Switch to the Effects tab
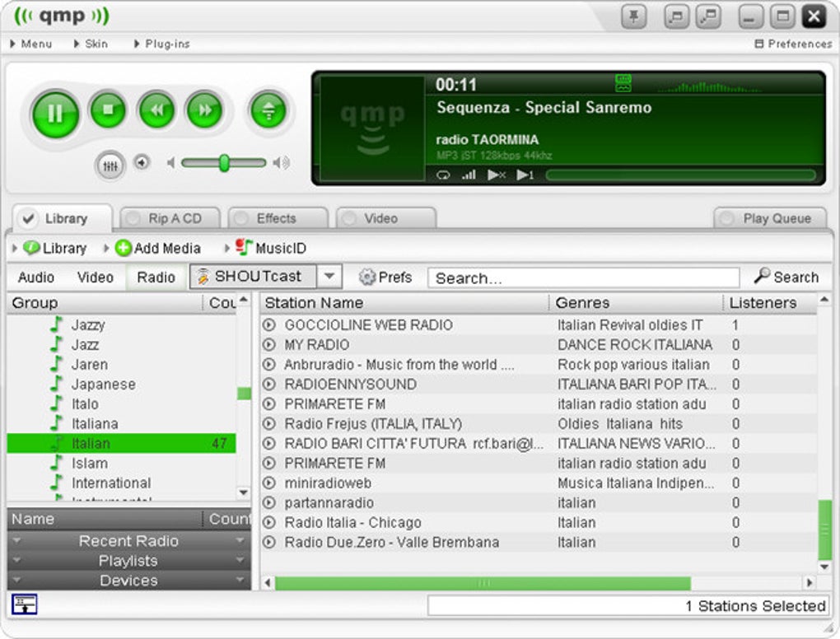This screenshot has height=639, width=840. tap(278, 218)
